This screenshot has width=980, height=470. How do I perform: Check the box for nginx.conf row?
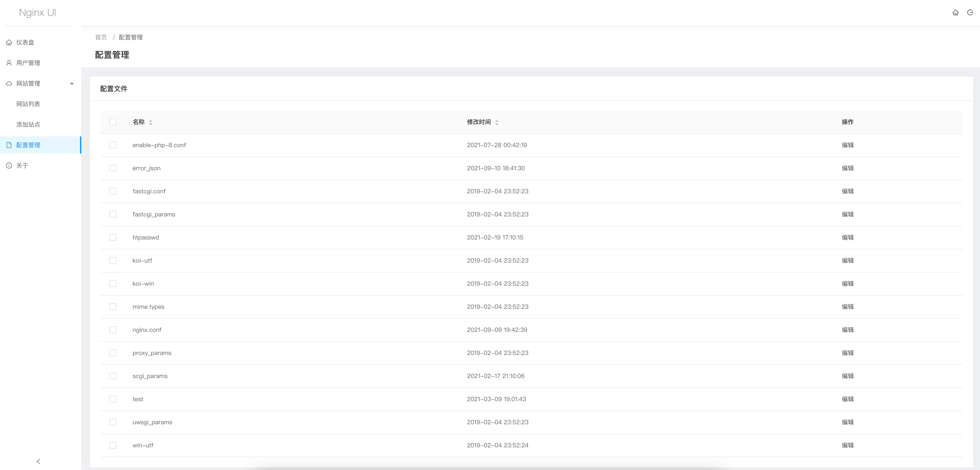(113, 330)
